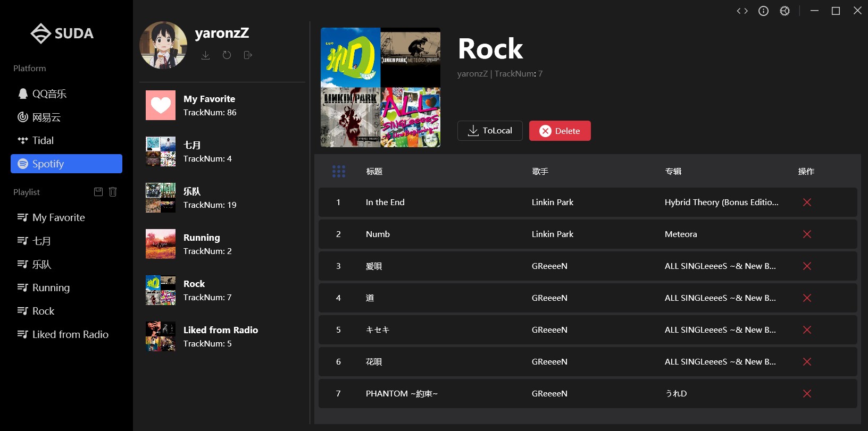Screen dimensions: 868x431
Task: Open the QQ音乐 platform
Action: (x=66, y=94)
